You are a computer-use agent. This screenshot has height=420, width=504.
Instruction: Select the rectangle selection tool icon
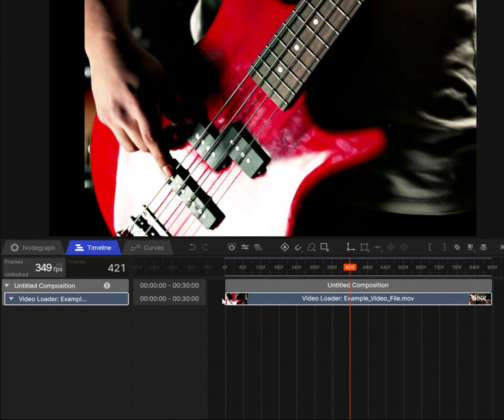325,247
